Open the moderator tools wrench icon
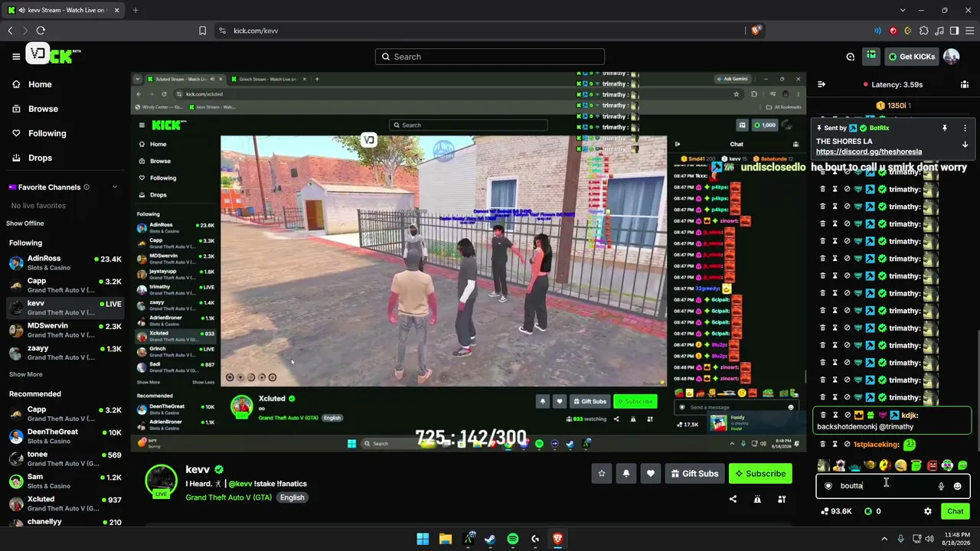Viewport: 980px width, 551px height. coord(782,499)
